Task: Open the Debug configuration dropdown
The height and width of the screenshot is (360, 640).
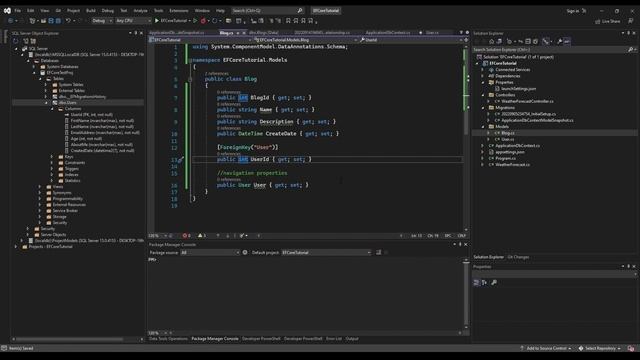Action: point(102,20)
